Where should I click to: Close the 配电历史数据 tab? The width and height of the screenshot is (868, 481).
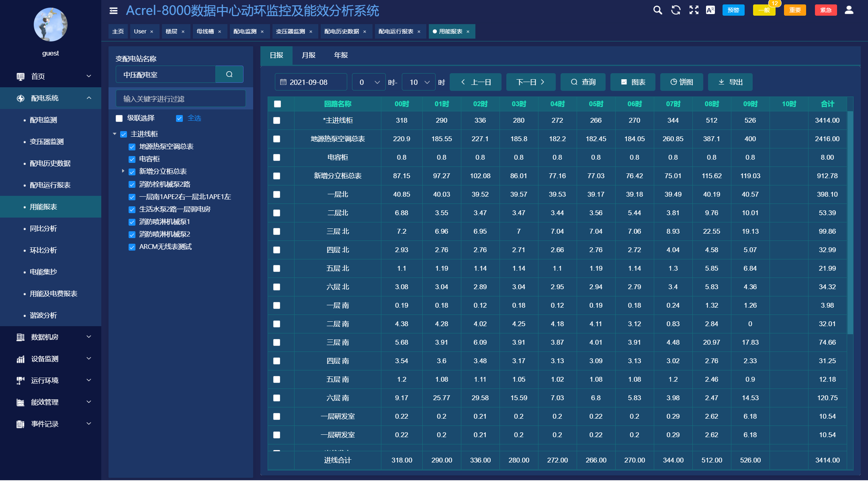[365, 32]
